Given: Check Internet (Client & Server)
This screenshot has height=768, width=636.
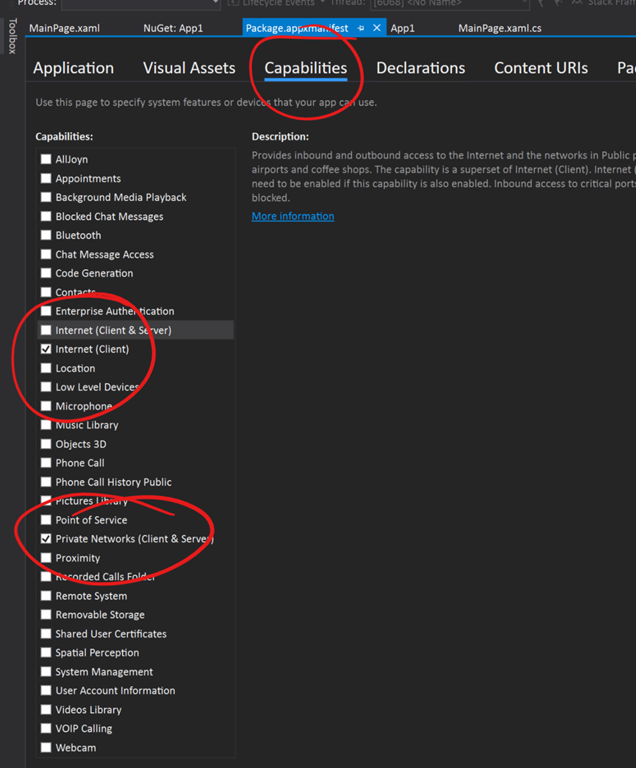Looking at the screenshot, I should (x=46, y=330).
